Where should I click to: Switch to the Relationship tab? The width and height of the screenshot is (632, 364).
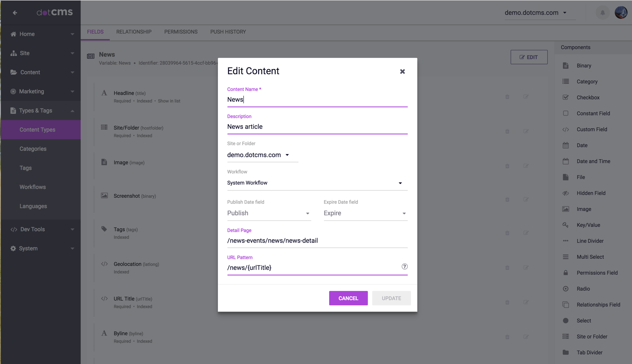pyautogui.click(x=134, y=32)
